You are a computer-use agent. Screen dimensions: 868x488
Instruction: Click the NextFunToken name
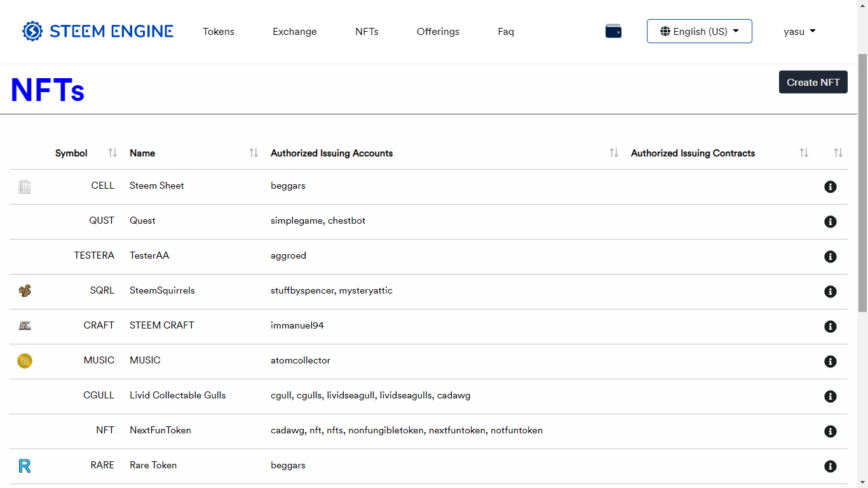point(160,430)
